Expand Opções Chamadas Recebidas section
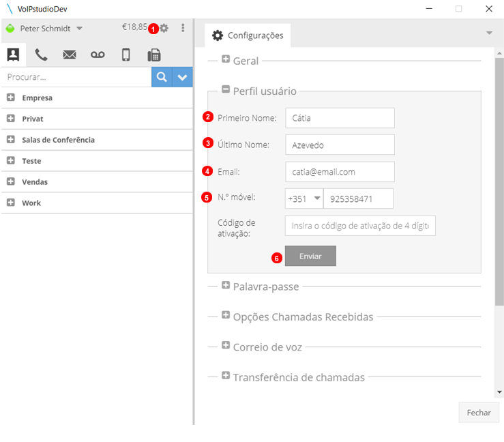The height and width of the screenshot is (442, 504). click(x=226, y=315)
